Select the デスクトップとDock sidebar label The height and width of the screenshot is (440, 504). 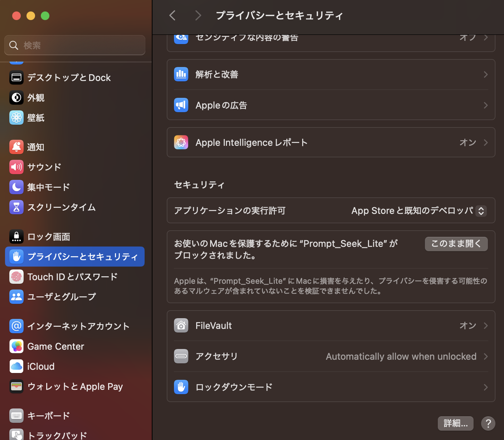click(69, 77)
